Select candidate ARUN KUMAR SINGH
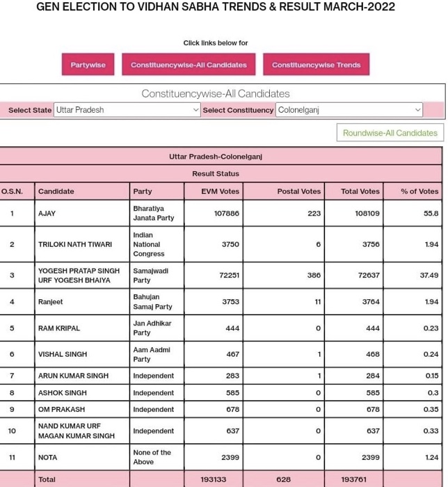 pyautogui.click(x=73, y=376)
